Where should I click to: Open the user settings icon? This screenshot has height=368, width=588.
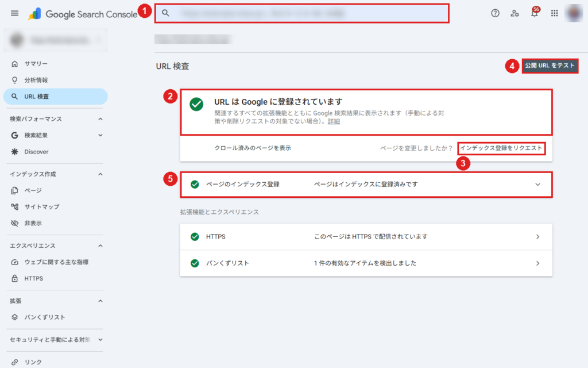coord(514,14)
